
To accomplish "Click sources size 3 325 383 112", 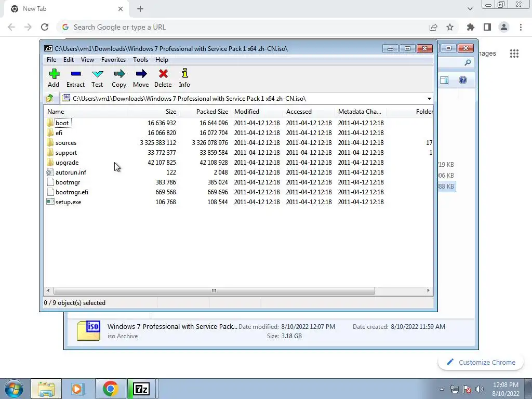I will 158,142.
